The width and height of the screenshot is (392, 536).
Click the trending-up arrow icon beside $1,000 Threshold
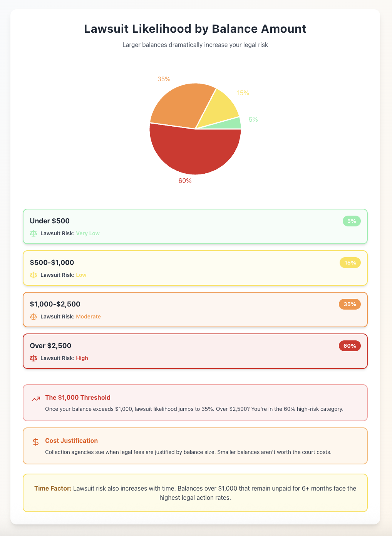[36, 399]
